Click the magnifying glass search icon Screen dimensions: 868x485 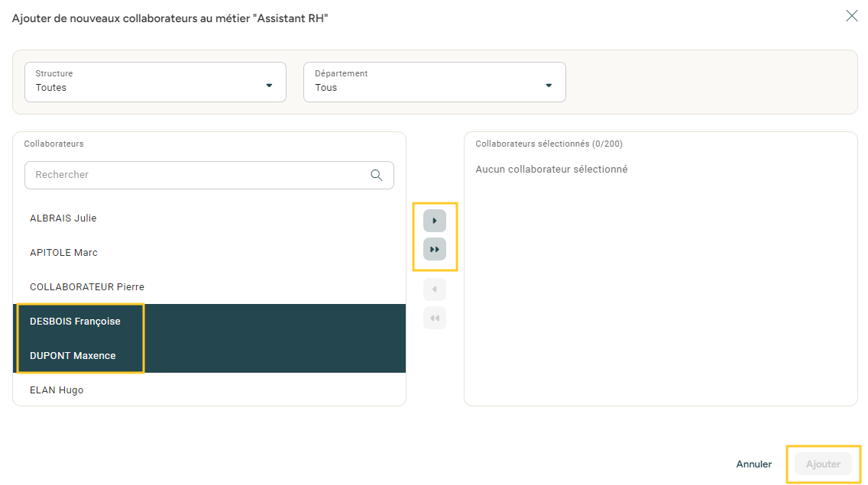pyautogui.click(x=376, y=175)
